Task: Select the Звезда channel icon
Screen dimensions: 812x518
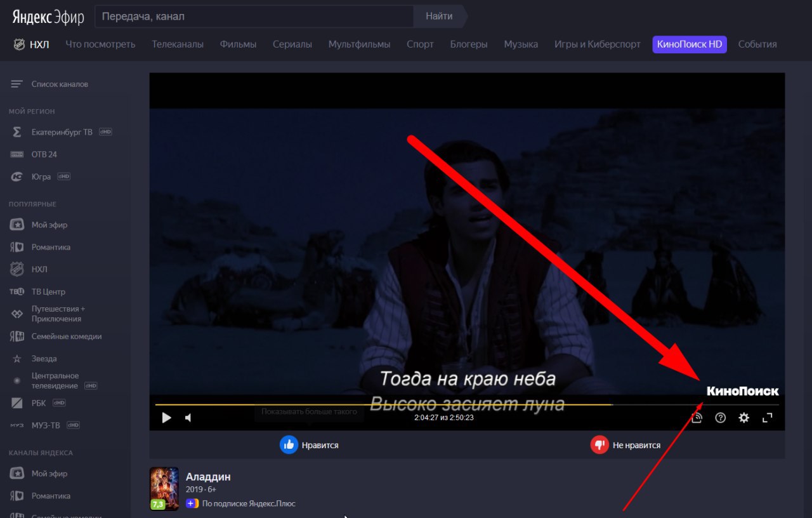Action: click(x=17, y=359)
